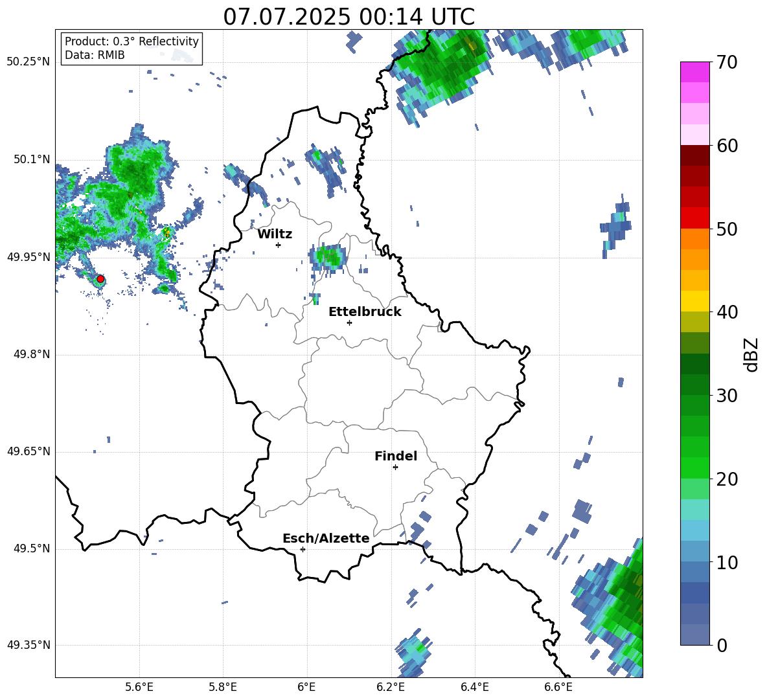
Task: Click the 50 colorbar tick label
Action: coord(727,229)
